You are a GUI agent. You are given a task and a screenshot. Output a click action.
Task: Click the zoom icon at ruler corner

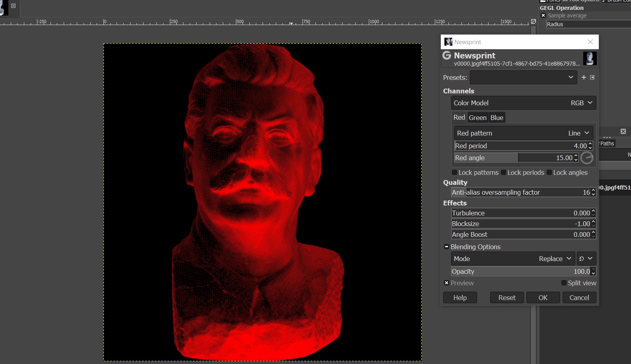534,22
